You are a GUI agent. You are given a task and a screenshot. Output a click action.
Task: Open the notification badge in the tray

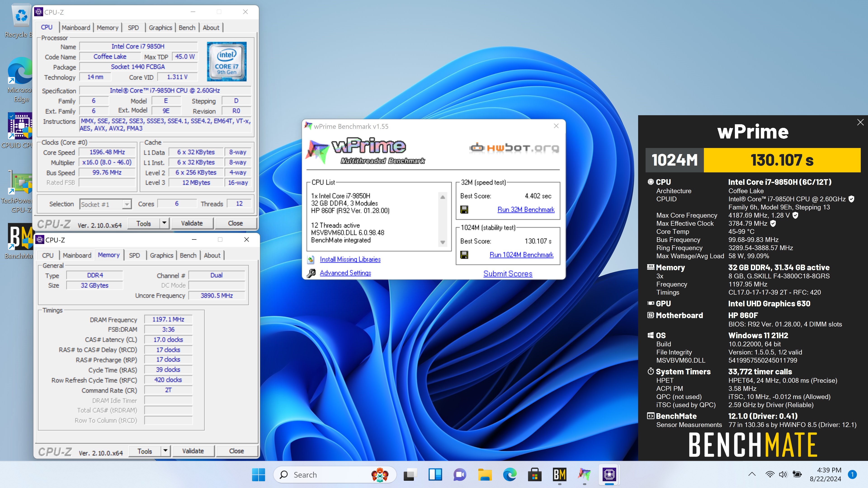[852, 474]
